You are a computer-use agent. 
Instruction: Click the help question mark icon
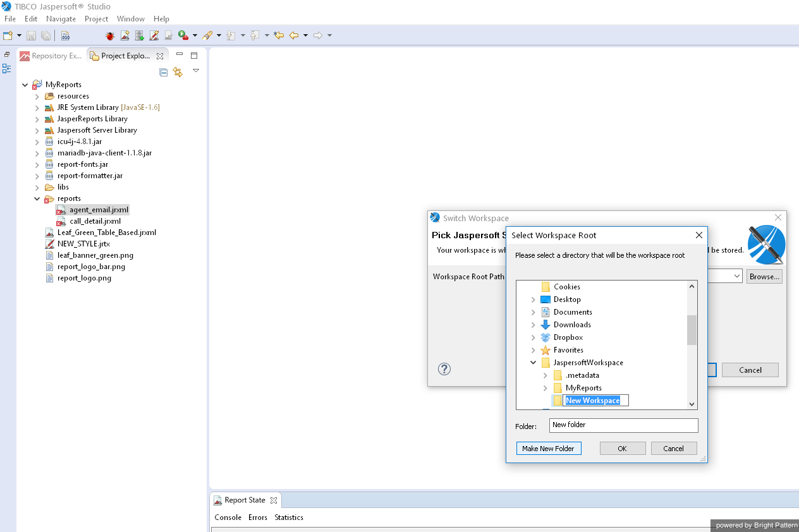444,369
